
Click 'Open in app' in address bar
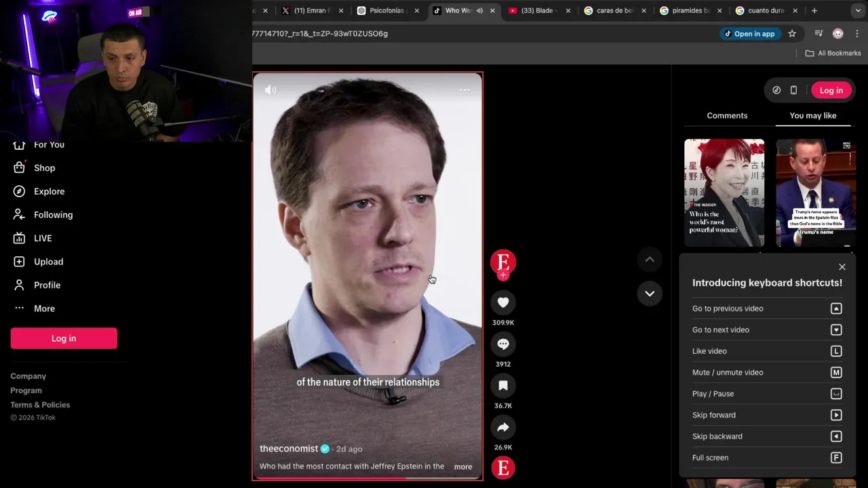click(x=749, y=33)
